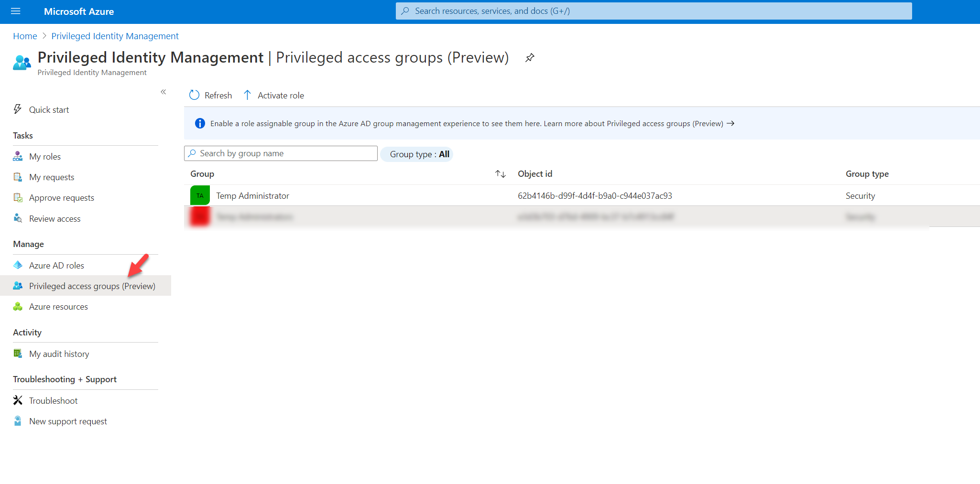This screenshot has width=980, height=484.
Task: Collapse the left navigation pane
Action: [x=163, y=92]
